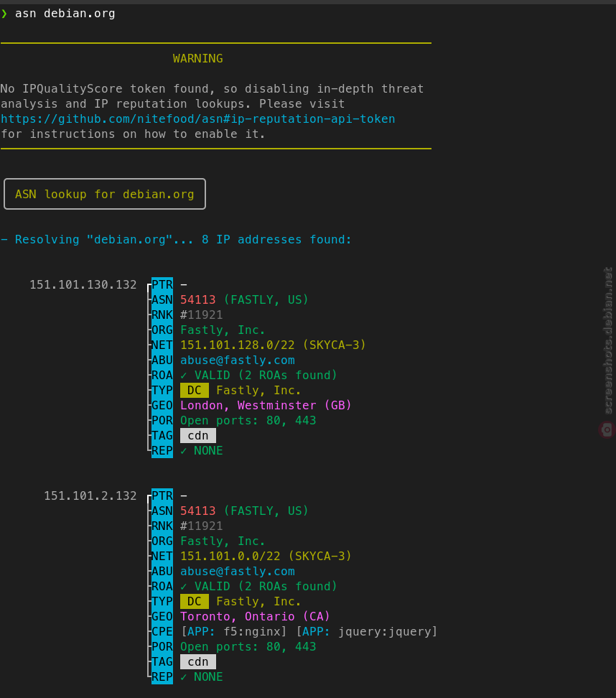
Task: Click ORG 'Fastly, Inc.' in the second block
Action: coord(223,541)
